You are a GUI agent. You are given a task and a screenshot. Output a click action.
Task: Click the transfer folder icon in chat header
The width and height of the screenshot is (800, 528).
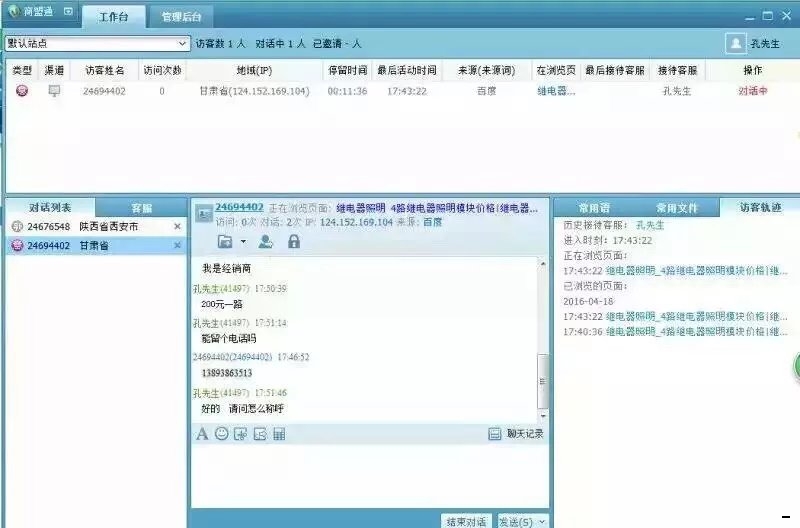click(225, 241)
